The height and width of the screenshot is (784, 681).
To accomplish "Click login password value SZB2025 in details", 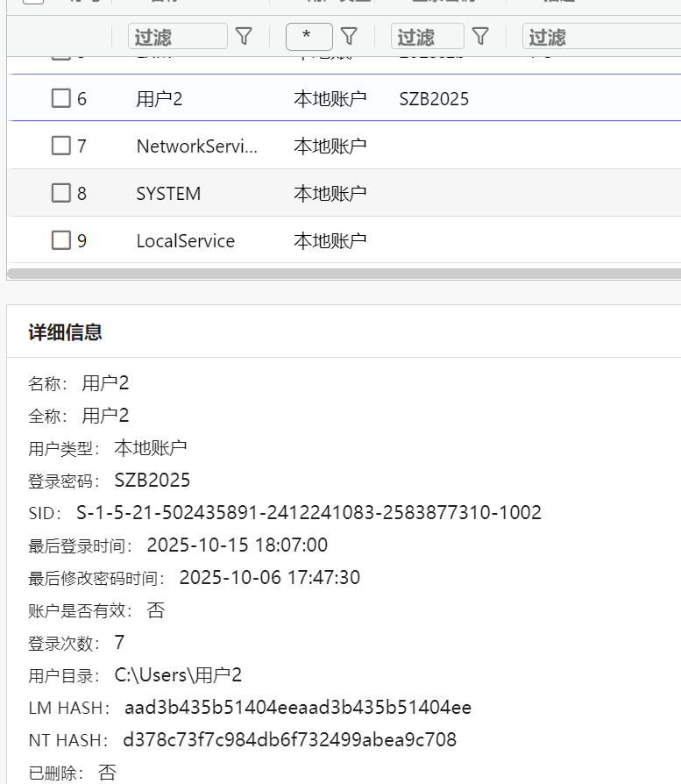I will click(x=153, y=480).
